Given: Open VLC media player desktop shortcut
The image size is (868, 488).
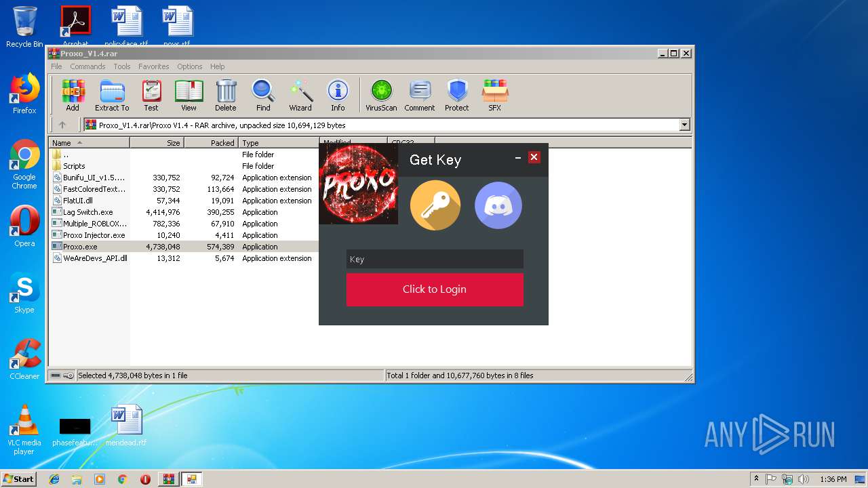Looking at the screenshot, I should click(x=24, y=429).
